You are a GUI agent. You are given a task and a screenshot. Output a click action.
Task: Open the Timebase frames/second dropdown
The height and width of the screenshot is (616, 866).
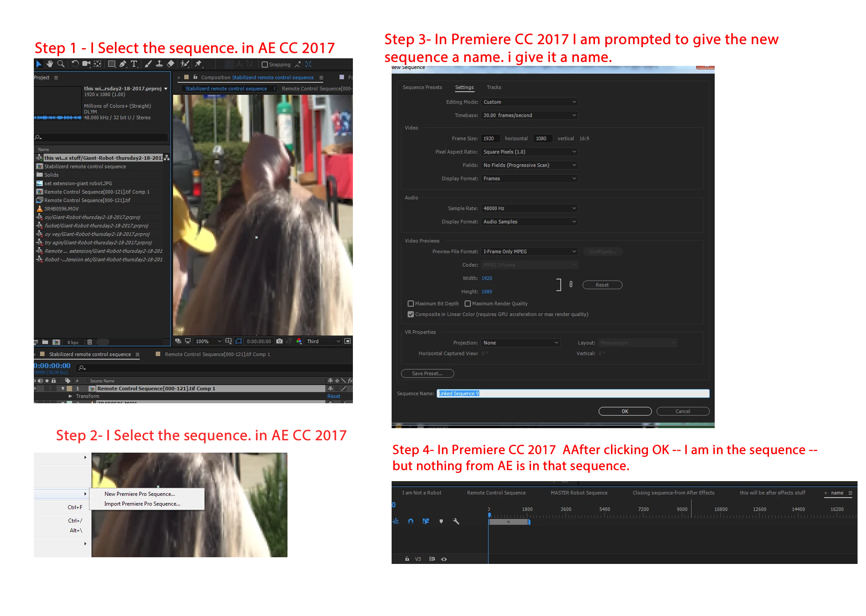tap(529, 115)
